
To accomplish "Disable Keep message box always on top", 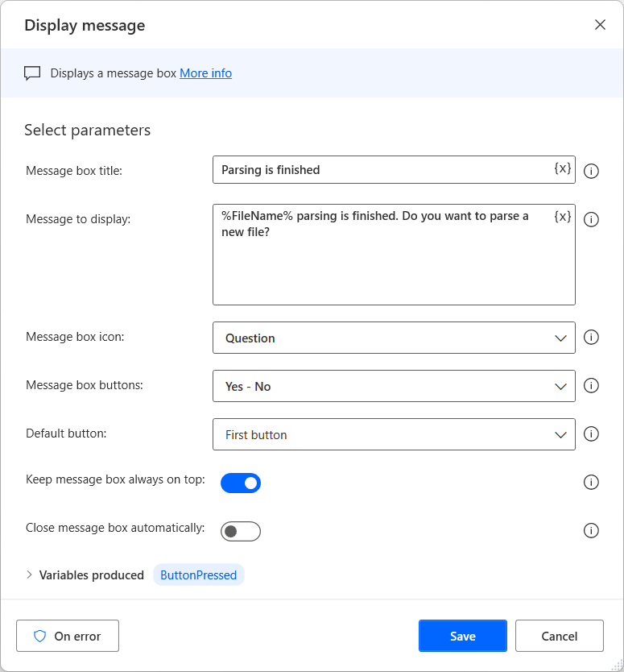I will coord(241,483).
